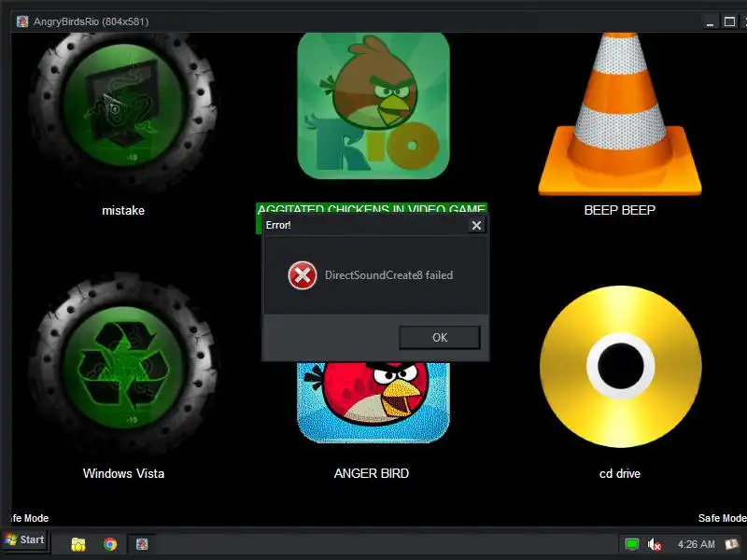Click the BEEP BEEP label
This screenshot has width=747, height=560.
pyautogui.click(x=619, y=210)
